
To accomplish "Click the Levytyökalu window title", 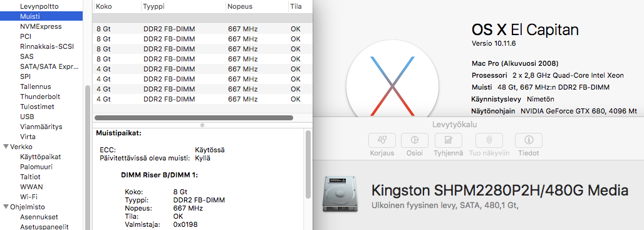I will [x=455, y=125].
